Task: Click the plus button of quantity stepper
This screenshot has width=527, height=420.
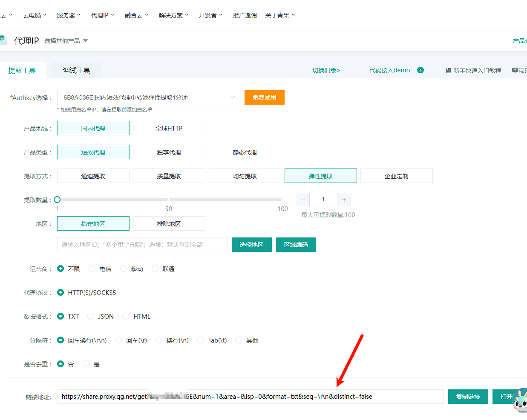Action: click(x=344, y=200)
